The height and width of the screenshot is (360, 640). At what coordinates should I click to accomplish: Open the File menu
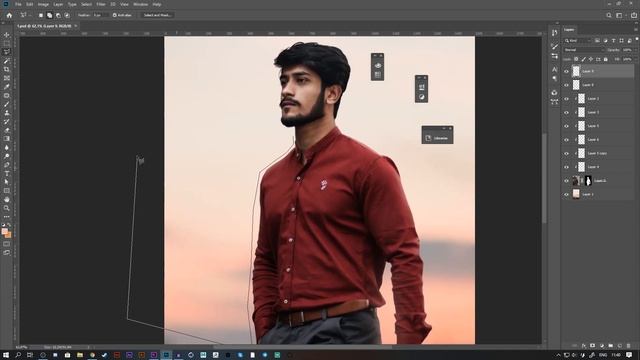coord(18,4)
